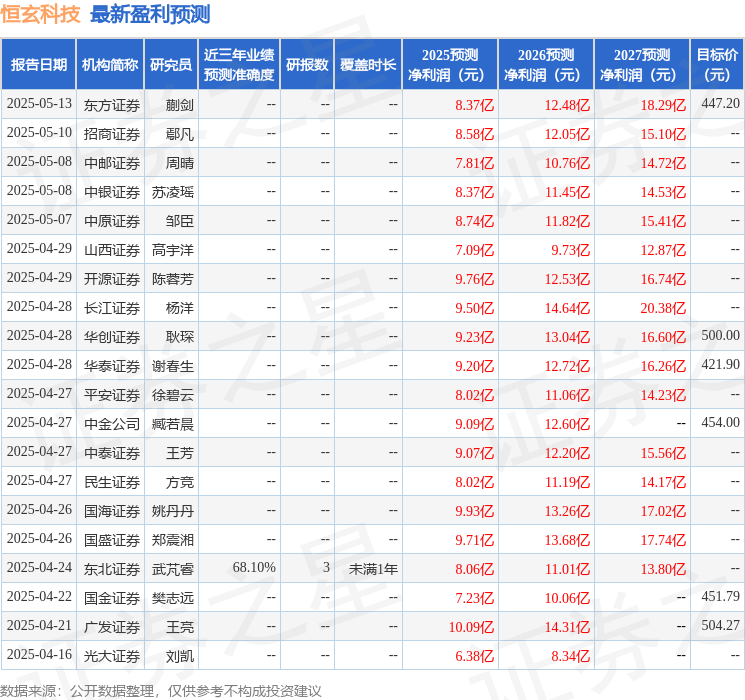Image resolution: width=745 pixels, height=700 pixels.
Task: Click the 504.27 target price
Action: coord(720,625)
